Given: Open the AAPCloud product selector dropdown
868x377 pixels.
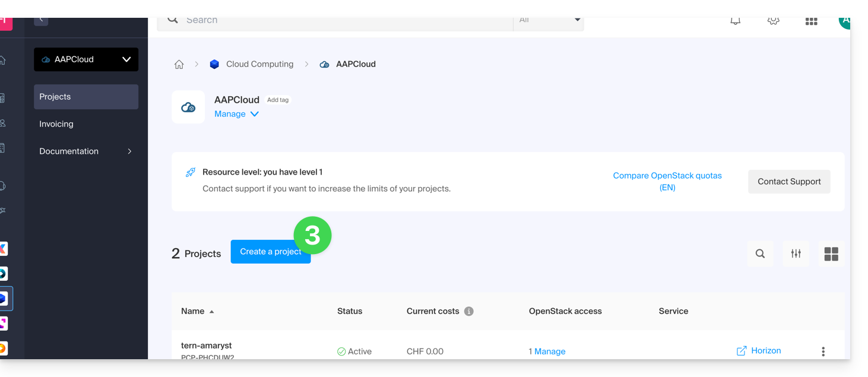Looking at the screenshot, I should click(x=86, y=59).
